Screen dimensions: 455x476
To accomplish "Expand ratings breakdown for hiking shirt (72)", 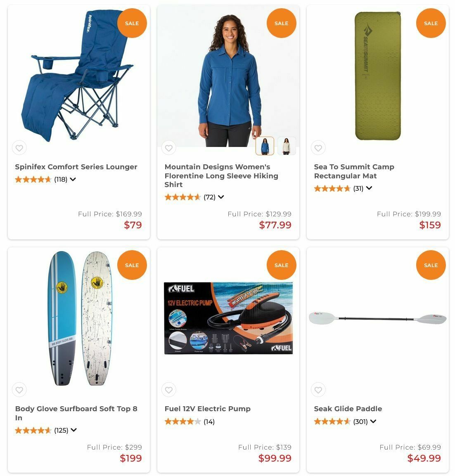I will (221, 197).
